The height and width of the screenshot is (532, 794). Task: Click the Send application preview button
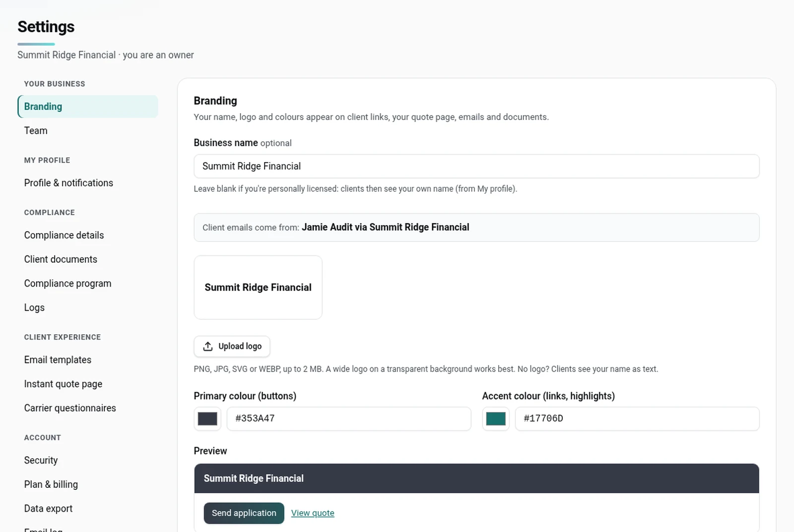point(244,513)
